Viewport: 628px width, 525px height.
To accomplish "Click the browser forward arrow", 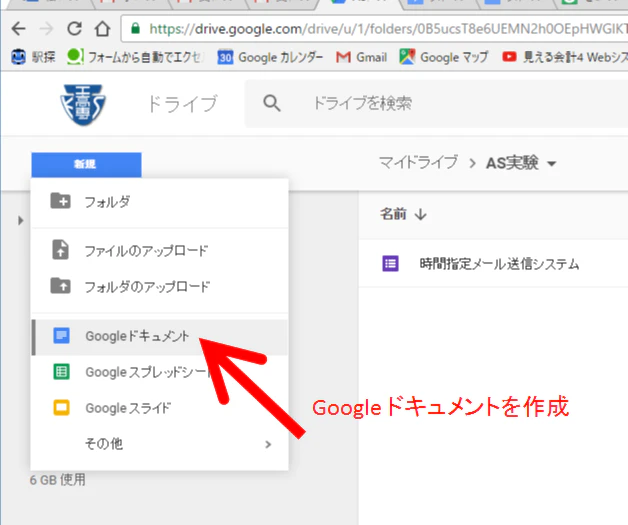I will 46,29.
